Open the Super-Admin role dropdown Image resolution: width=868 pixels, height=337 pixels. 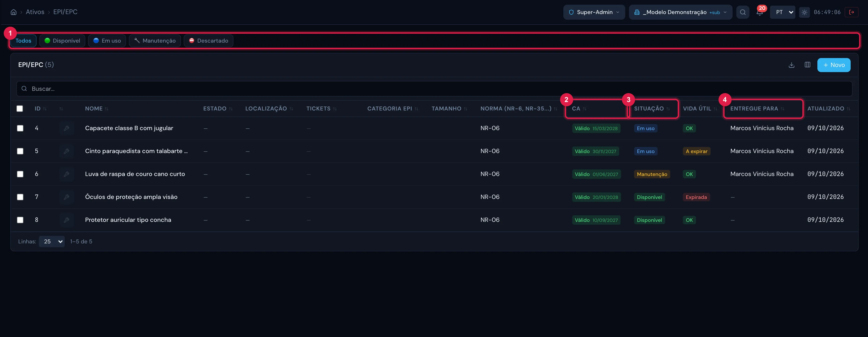click(x=594, y=12)
